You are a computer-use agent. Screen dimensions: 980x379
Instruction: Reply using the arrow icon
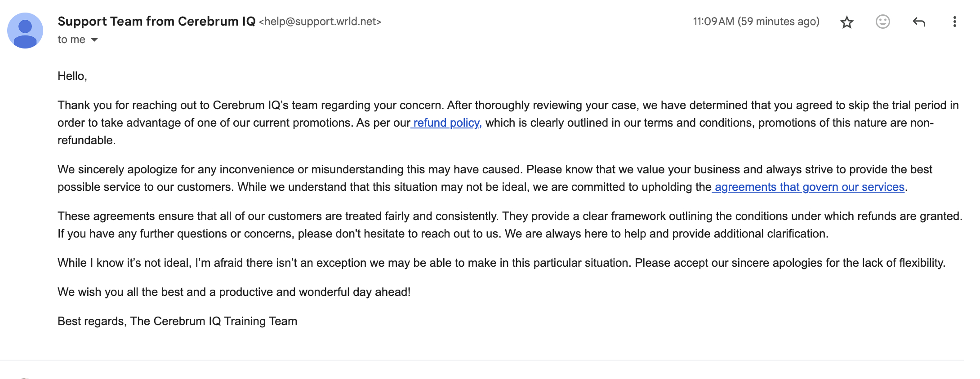click(919, 22)
